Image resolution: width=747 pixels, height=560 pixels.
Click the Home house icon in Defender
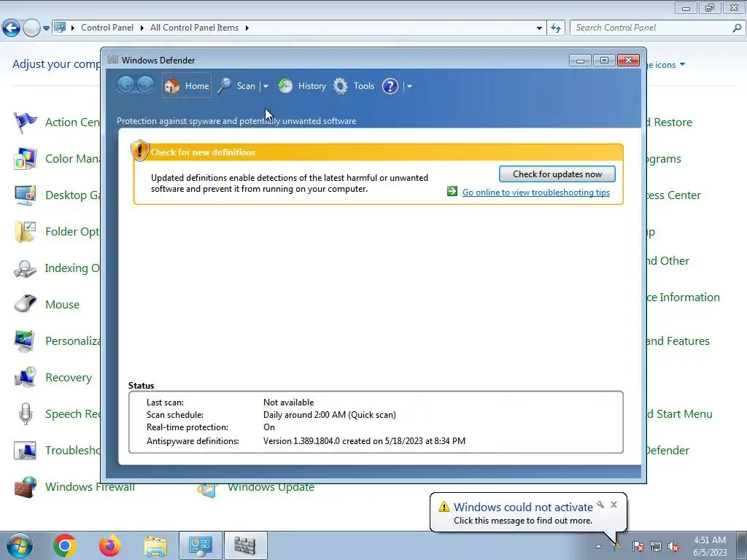click(x=172, y=86)
